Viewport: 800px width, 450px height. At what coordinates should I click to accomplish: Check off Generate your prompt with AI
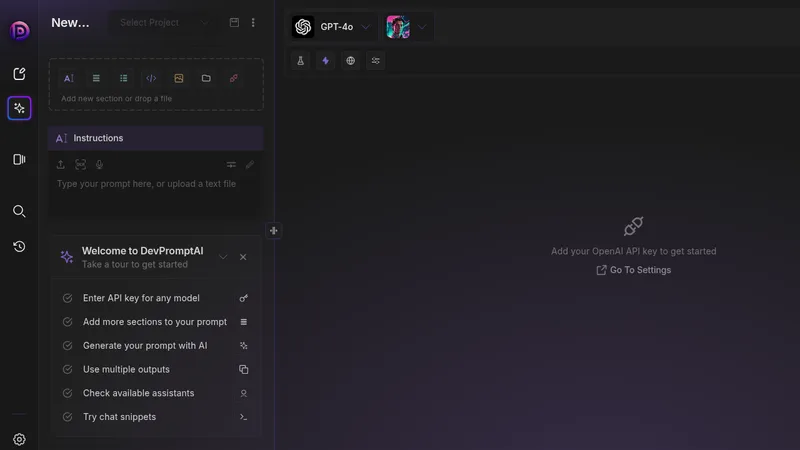[67, 345]
